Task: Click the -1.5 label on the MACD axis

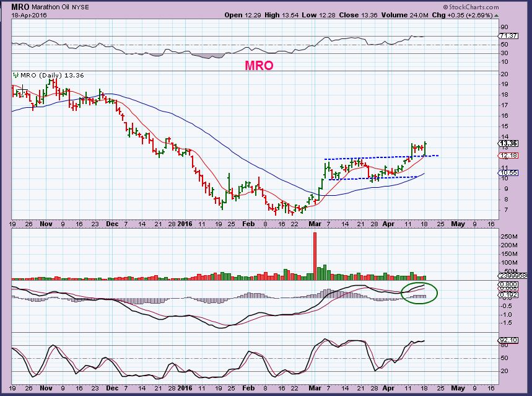Action: click(x=507, y=323)
